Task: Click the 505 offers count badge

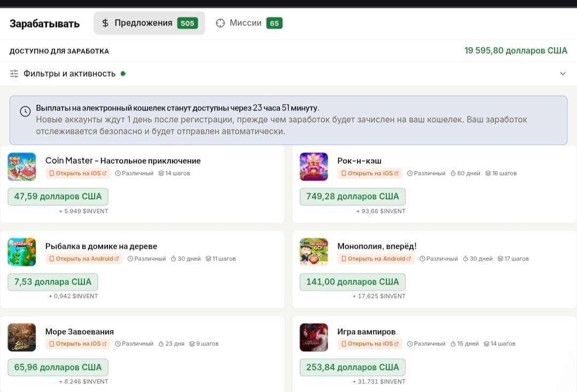Action: [x=188, y=23]
